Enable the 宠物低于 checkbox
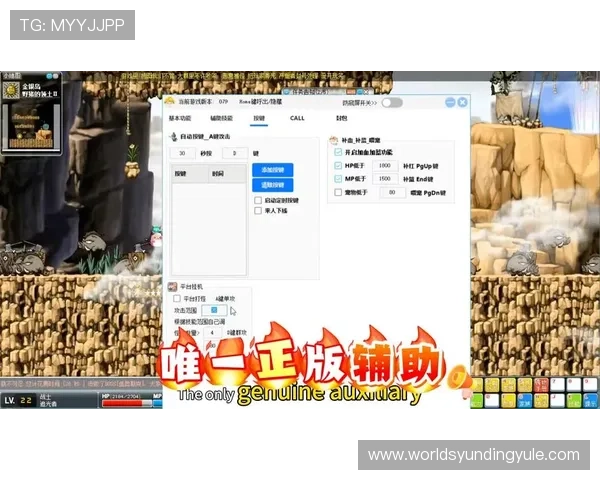This screenshot has width=600, height=480. point(338,192)
